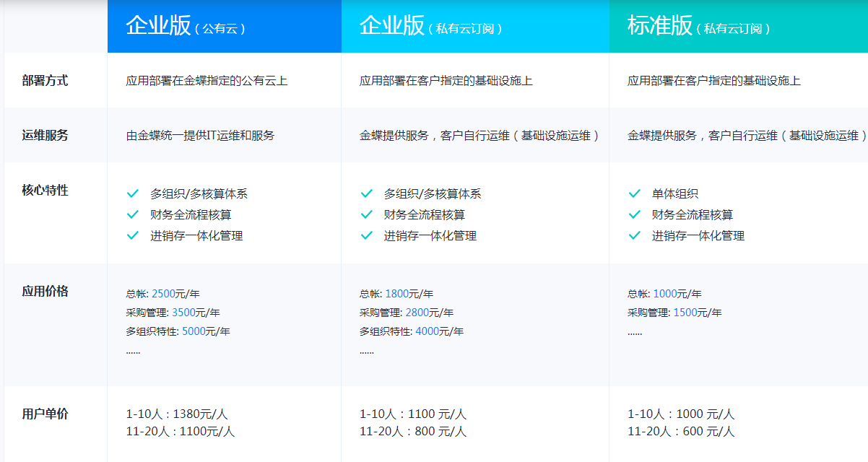Expand the ellipsis below 多组织特性 4000元/年

(x=367, y=351)
